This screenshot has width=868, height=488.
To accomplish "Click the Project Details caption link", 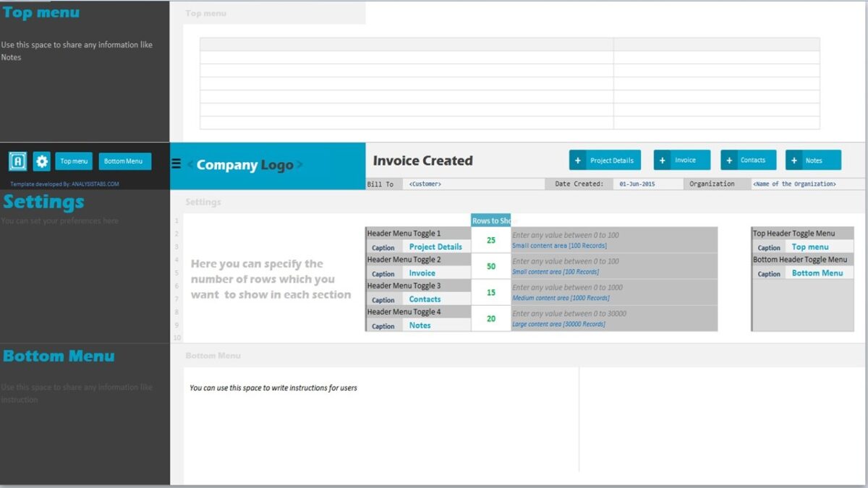I will (436, 247).
